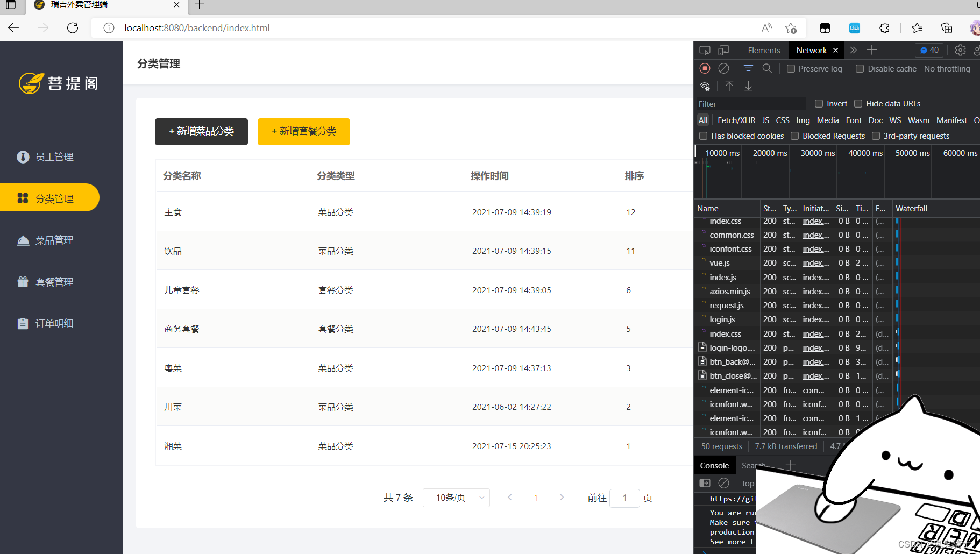Clear the network log
This screenshot has width=980, height=554.
tap(724, 68)
